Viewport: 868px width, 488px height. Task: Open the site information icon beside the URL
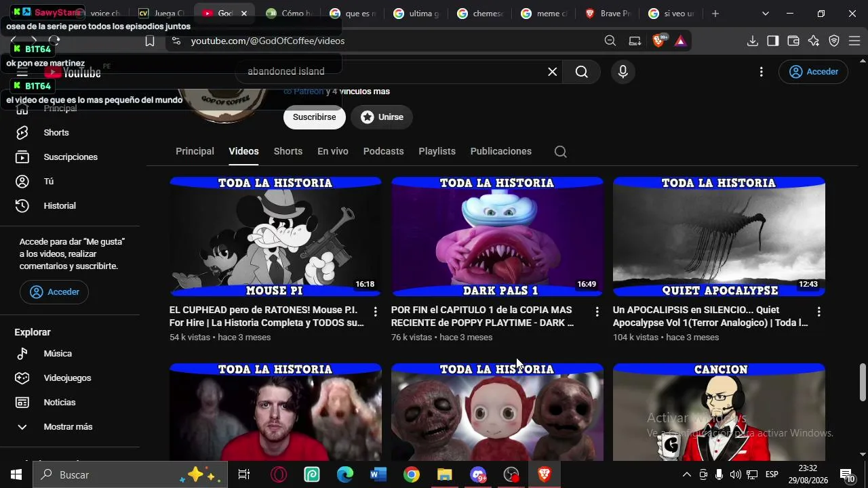[176, 41]
